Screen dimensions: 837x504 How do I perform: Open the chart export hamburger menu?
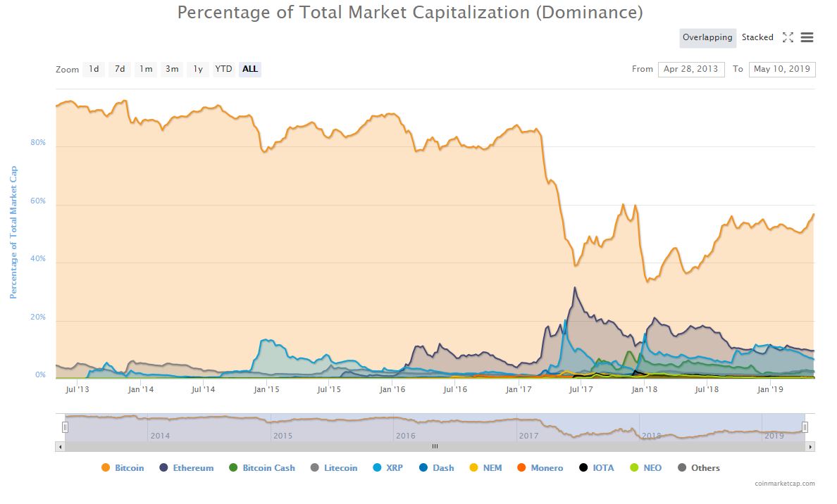(806, 37)
